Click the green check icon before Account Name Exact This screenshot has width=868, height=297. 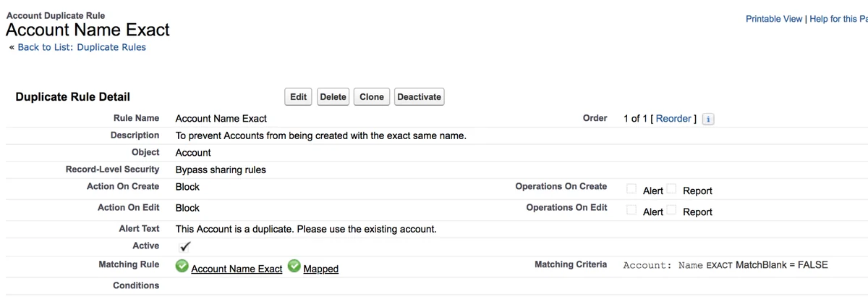click(x=182, y=267)
